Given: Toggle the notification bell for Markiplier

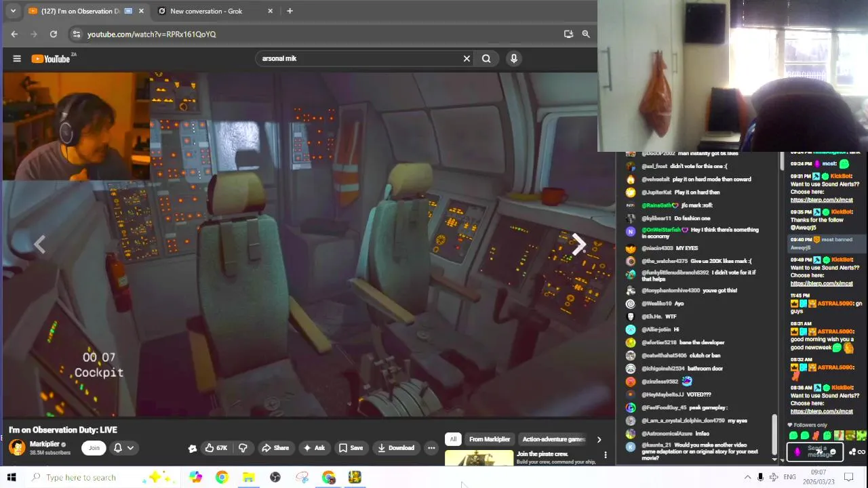Looking at the screenshot, I should (x=117, y=448).
